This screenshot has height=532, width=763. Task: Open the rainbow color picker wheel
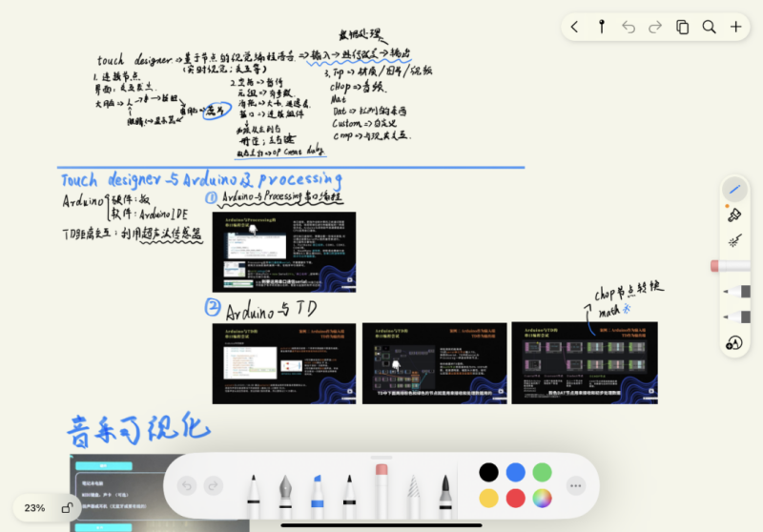point(542,498)
